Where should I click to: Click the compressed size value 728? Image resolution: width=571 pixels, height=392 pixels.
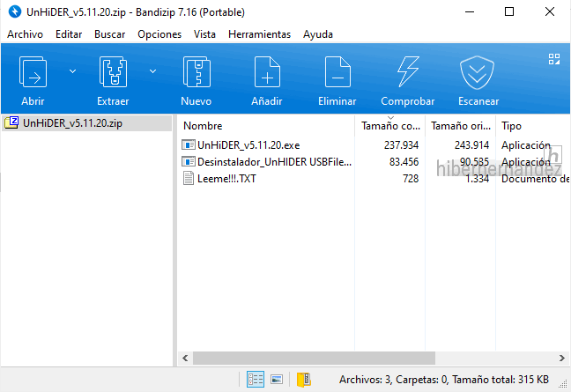pos(411,179)
